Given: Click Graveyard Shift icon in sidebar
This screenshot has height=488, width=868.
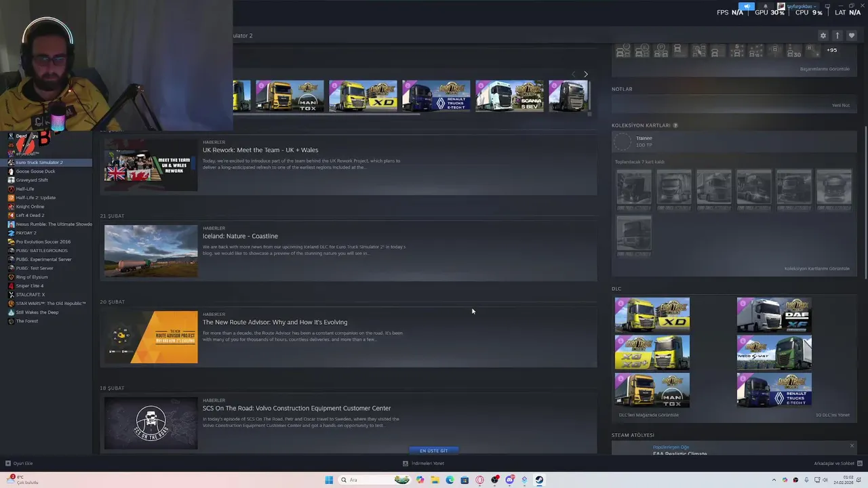Looking at the screenshot, I should coord(11,180).
